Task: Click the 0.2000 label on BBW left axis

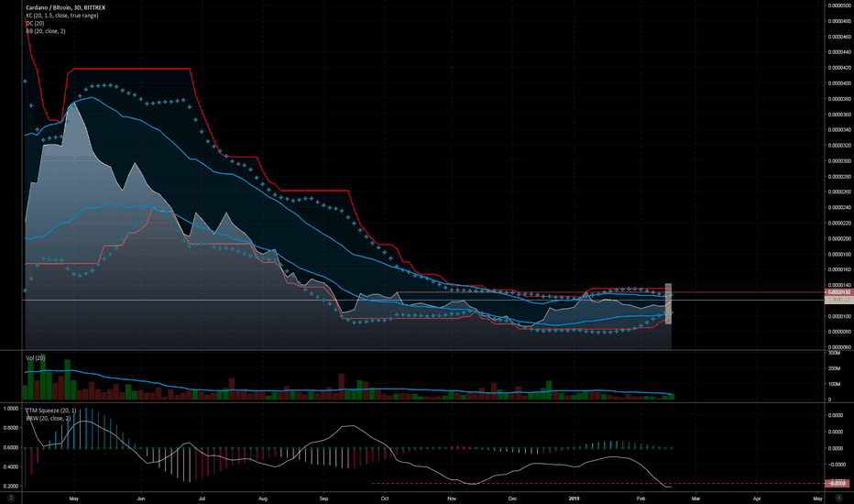Action: pyautogui.click(x=11, y=486)
